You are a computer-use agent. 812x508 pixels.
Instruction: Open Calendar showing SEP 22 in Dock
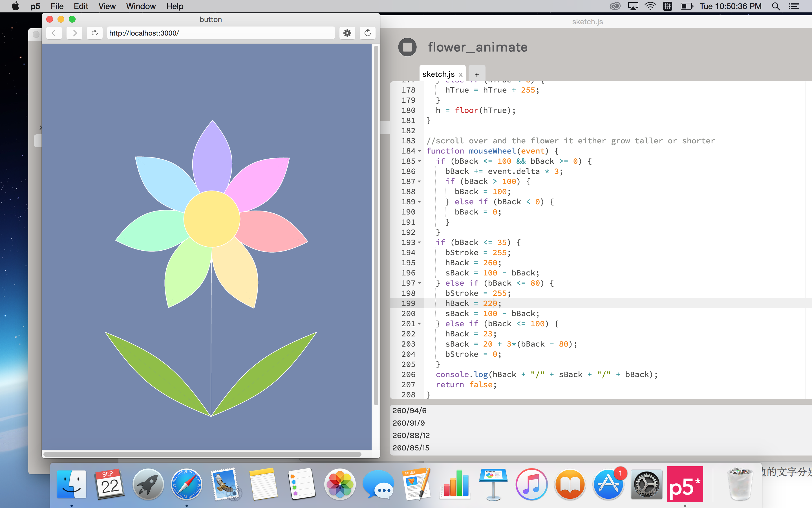110,484
